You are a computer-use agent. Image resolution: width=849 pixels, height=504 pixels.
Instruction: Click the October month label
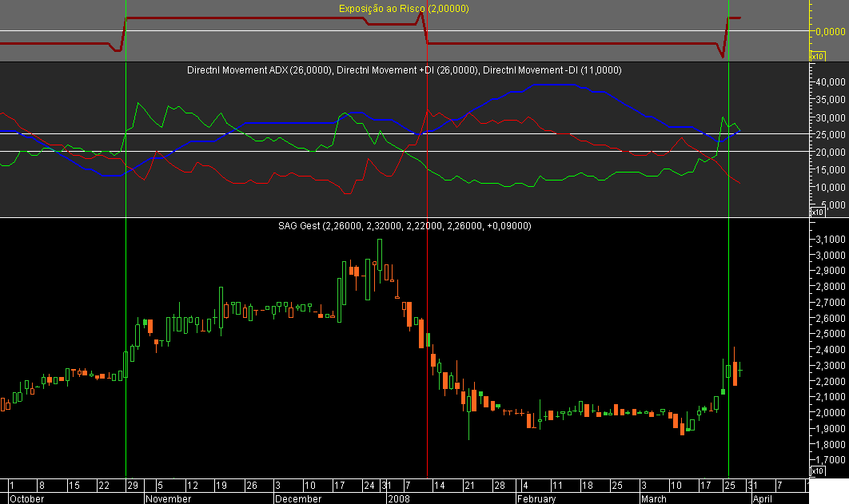pyautogui.click(x=27, y=498)
